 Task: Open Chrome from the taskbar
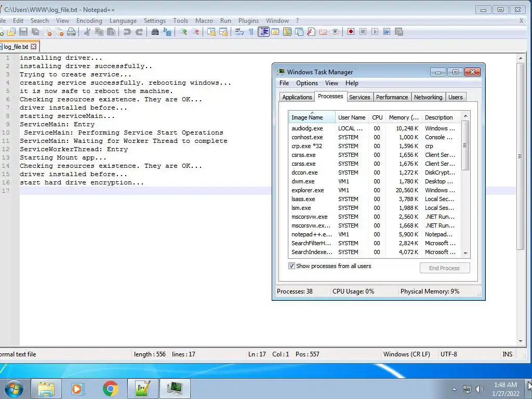[110, 389]
